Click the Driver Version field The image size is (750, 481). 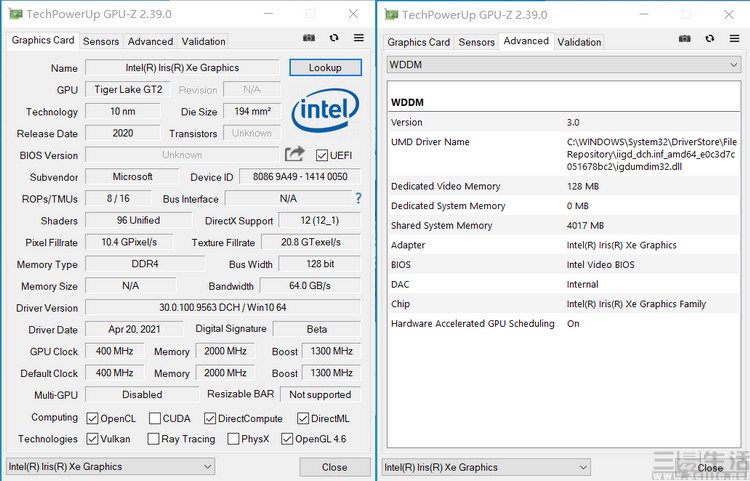click(223, 307)
